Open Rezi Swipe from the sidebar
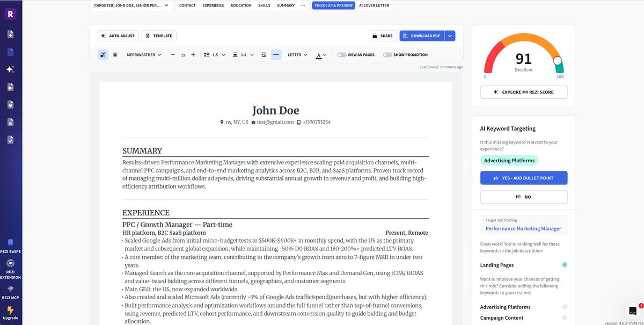The height and width of the screenshot is (325, 644). [10, 245]
